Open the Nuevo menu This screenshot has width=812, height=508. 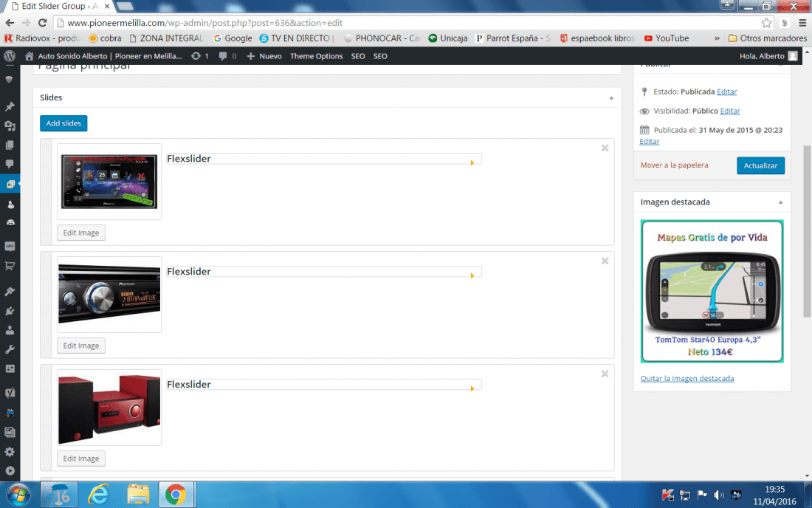pos(264,56)
